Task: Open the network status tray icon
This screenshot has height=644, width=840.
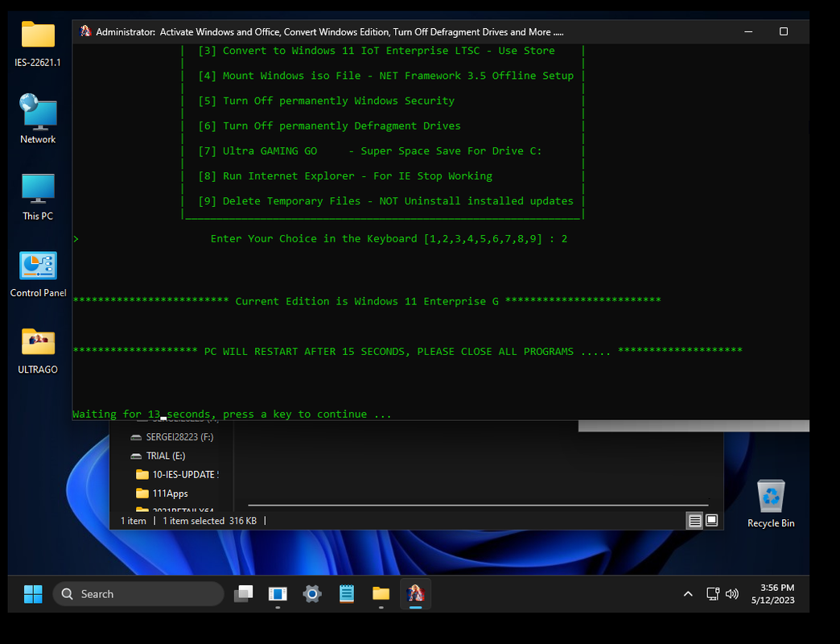Action: (713, 593)
